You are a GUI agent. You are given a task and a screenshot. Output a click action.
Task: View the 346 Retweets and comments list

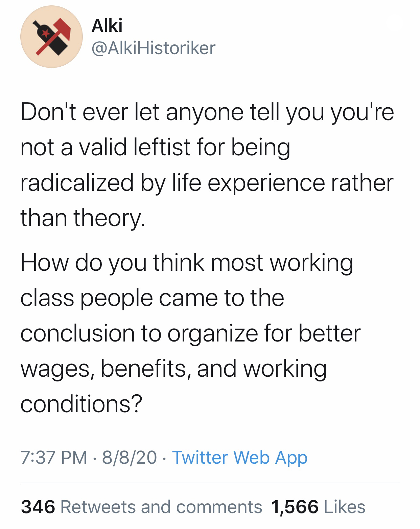[x=141, y=507]
